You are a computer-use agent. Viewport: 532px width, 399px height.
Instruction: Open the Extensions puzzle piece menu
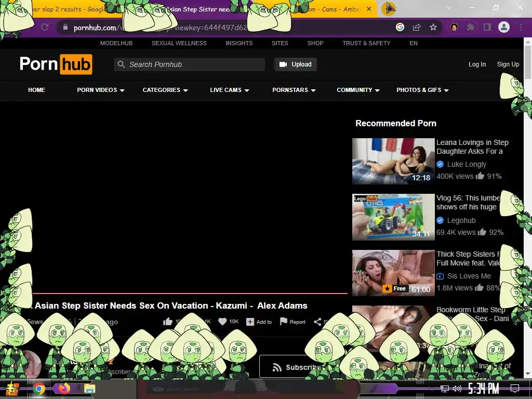(x=471, y=27)
